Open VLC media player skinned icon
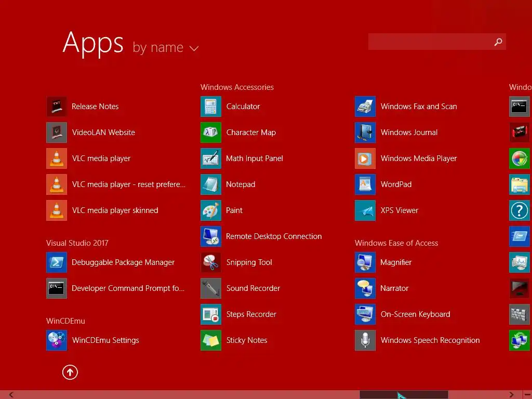Screen dimensions: 532x399 tap(56, 210)
